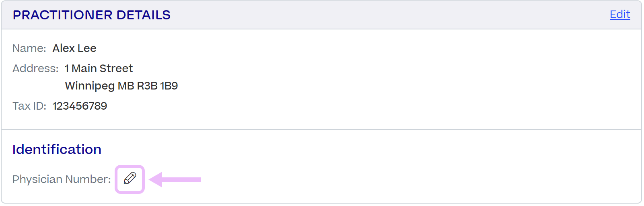Click the word Street in the address
This screenshot has height=206, width=644.
point(116,69)
